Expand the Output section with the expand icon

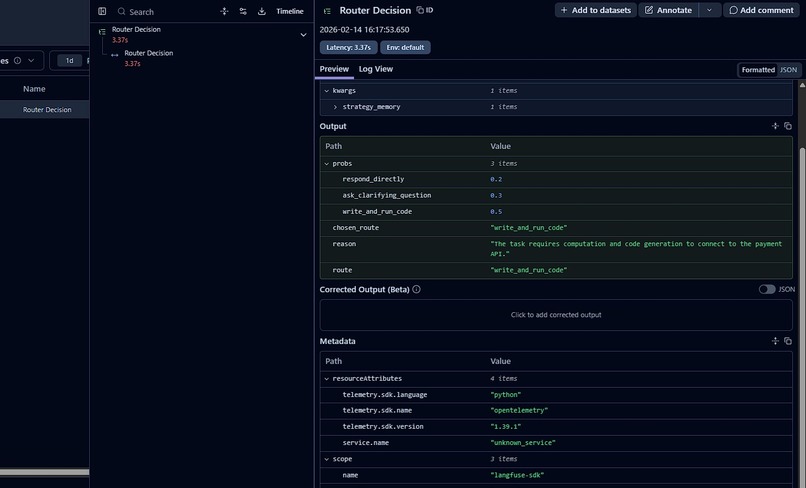click(775, 126)
